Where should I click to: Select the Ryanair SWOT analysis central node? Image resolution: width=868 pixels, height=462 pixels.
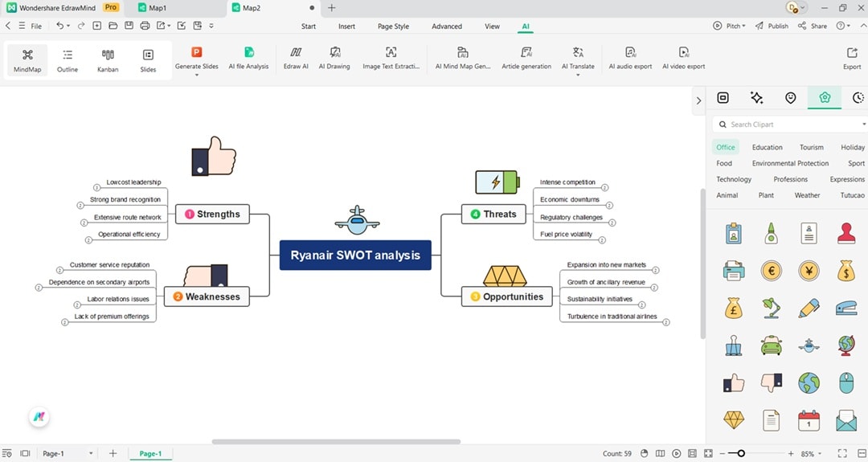[355, 255]
